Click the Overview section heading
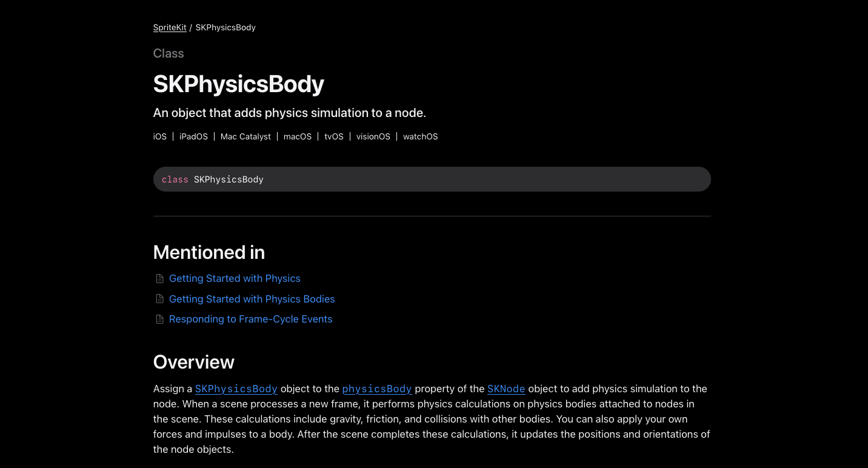The width and height of the screenshot is (868, 468). pos(194,362)
